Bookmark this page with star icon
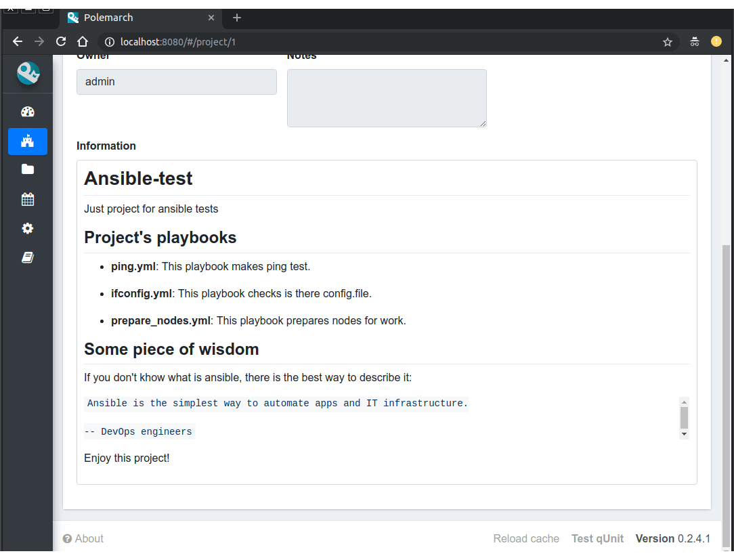Viewport: 734px width, 560px height. point(668,42)
